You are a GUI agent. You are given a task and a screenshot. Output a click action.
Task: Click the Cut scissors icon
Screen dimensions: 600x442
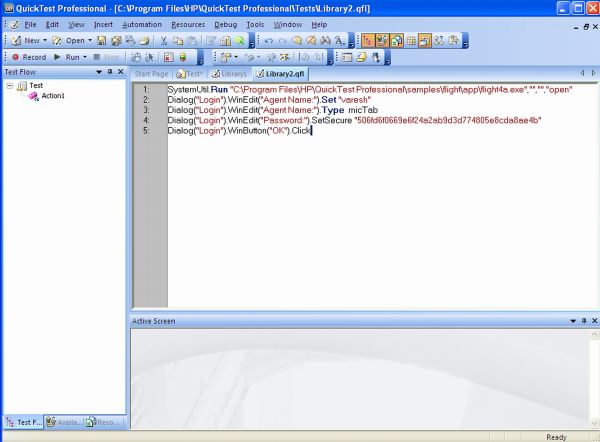tap(164, 41)
